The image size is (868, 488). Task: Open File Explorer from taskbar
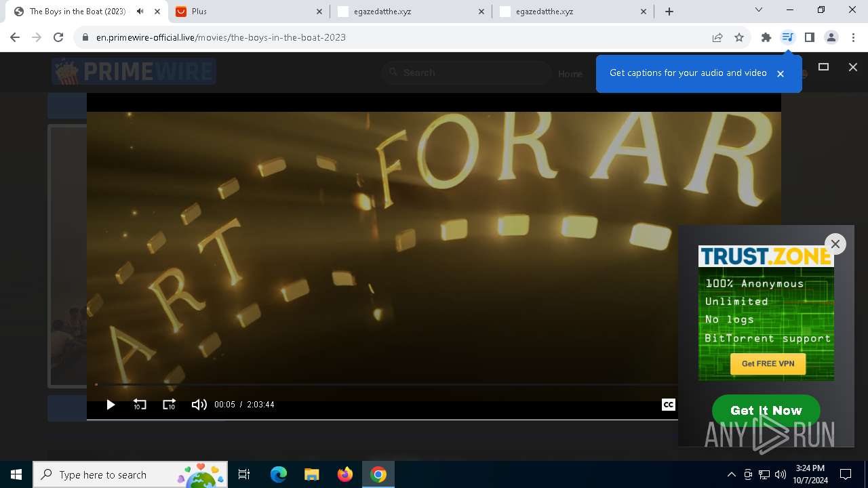pos(312,474)
